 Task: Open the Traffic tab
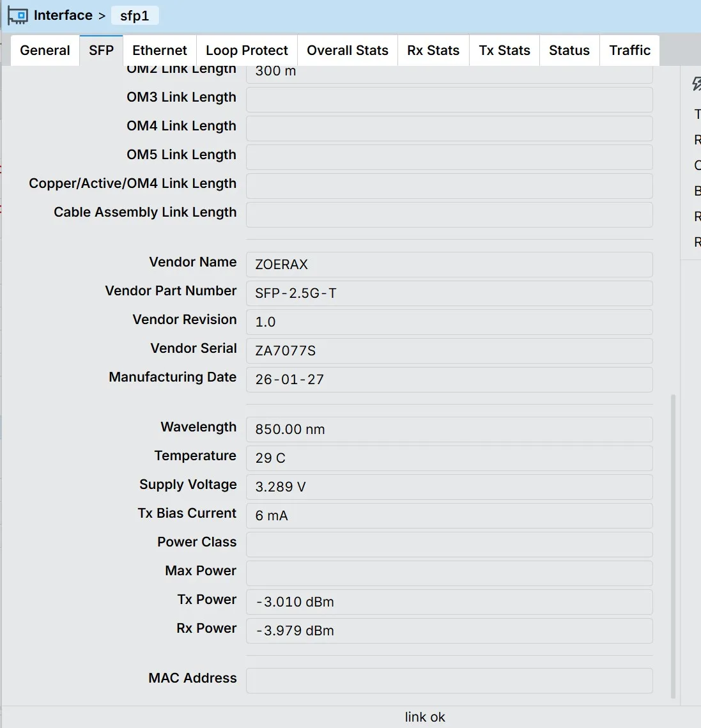tap(630, 50)
